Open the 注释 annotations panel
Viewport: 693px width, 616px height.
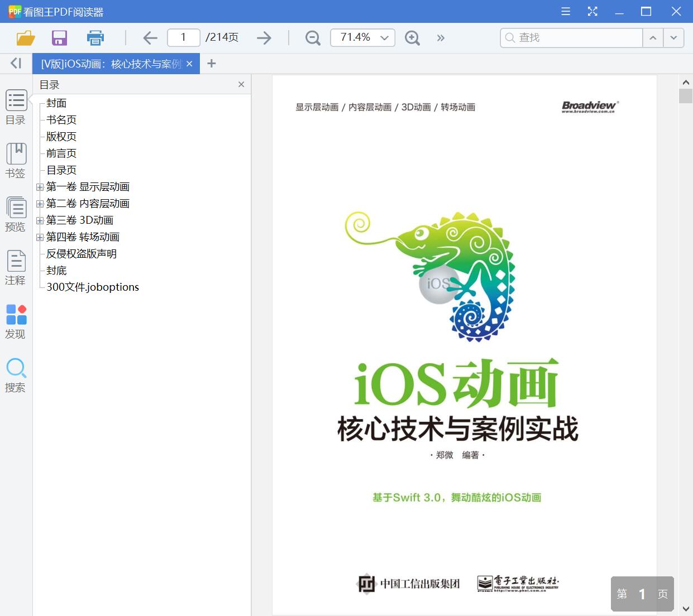[x=16, y=268]
